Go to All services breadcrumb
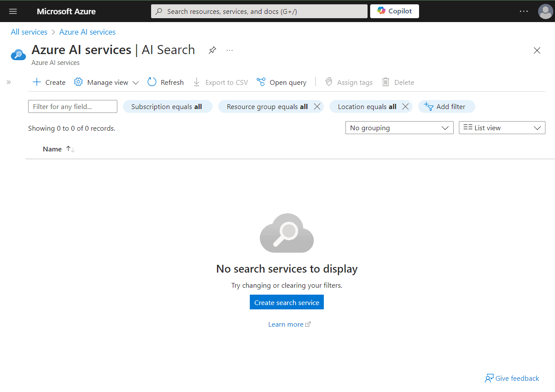The image size is (555, 392). [x=29, y=32]
